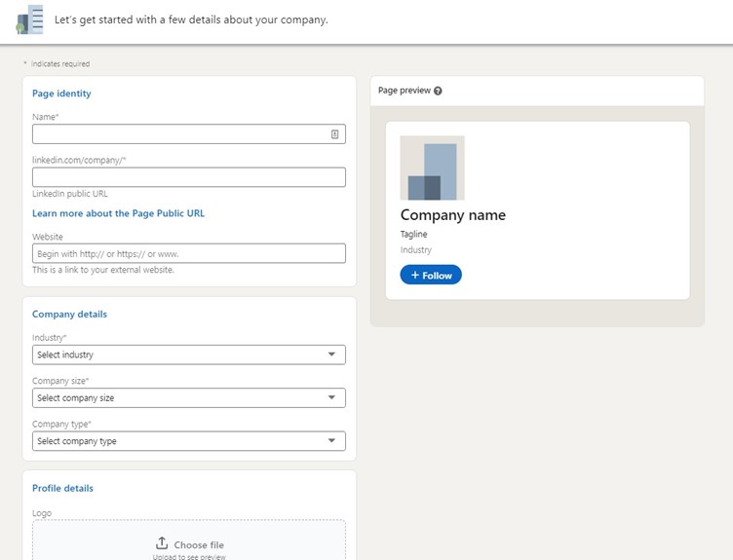
Task: Click the upload arrow icon for Logo
Action: point(162,543)
